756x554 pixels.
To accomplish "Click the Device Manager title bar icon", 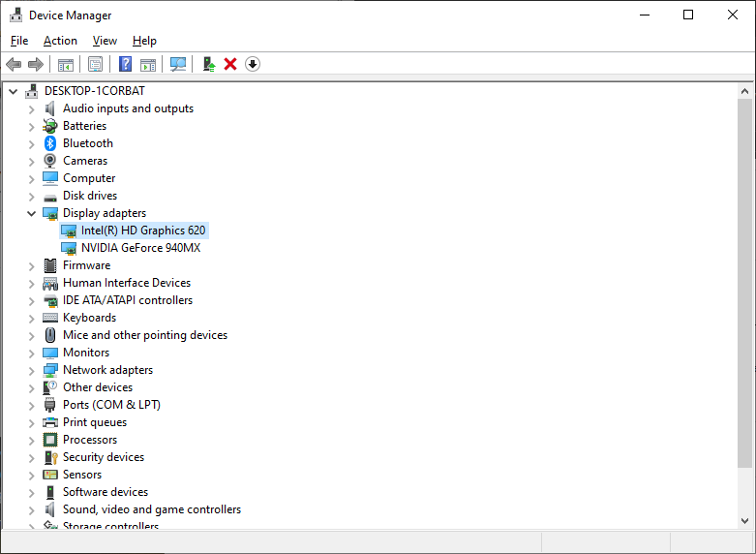I will pyautogui.click(x=15, y=15).
